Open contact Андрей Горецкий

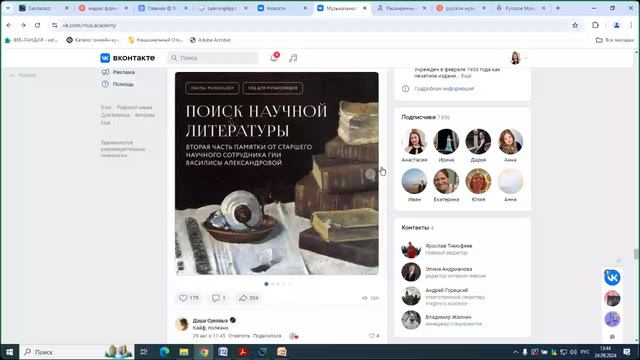pos(447,290)
